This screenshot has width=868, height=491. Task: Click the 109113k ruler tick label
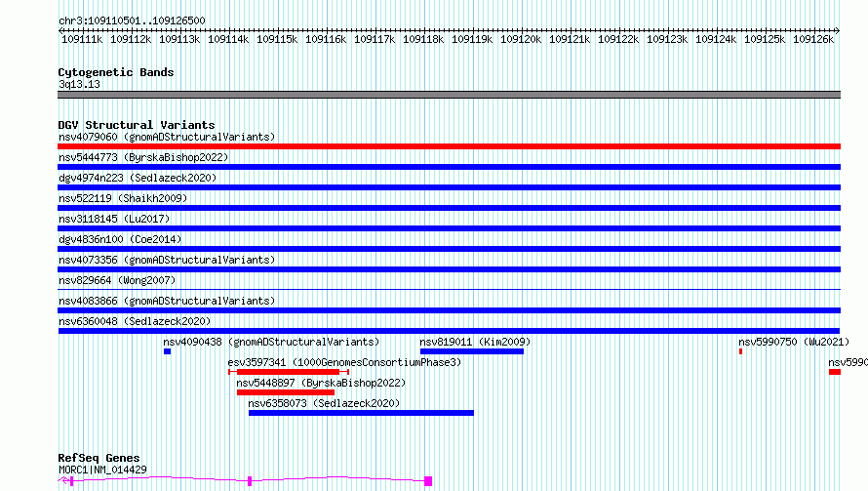179,39
